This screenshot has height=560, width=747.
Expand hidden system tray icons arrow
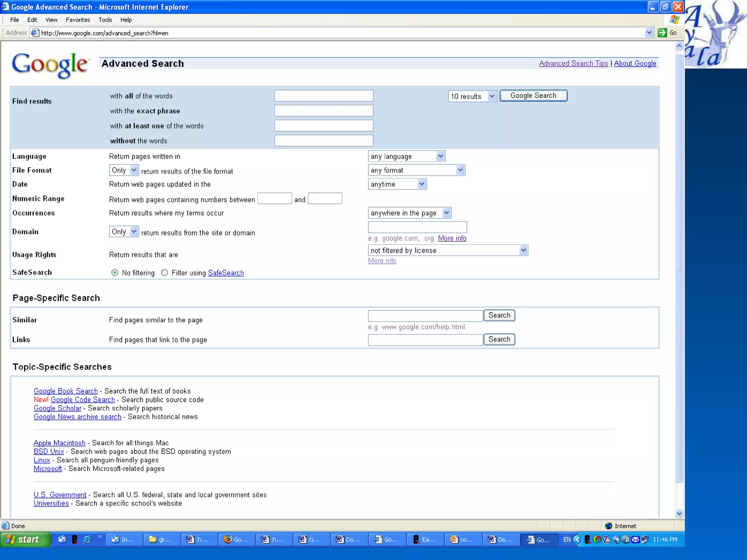coord(577,539)
